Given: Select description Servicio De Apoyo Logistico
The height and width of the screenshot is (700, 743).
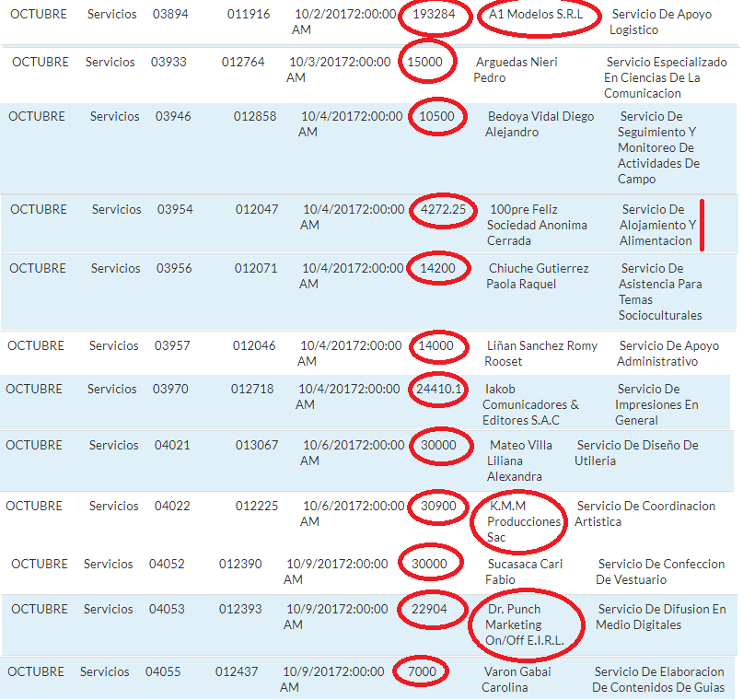Looking at the screenshot, I should [x=660, y=22].
